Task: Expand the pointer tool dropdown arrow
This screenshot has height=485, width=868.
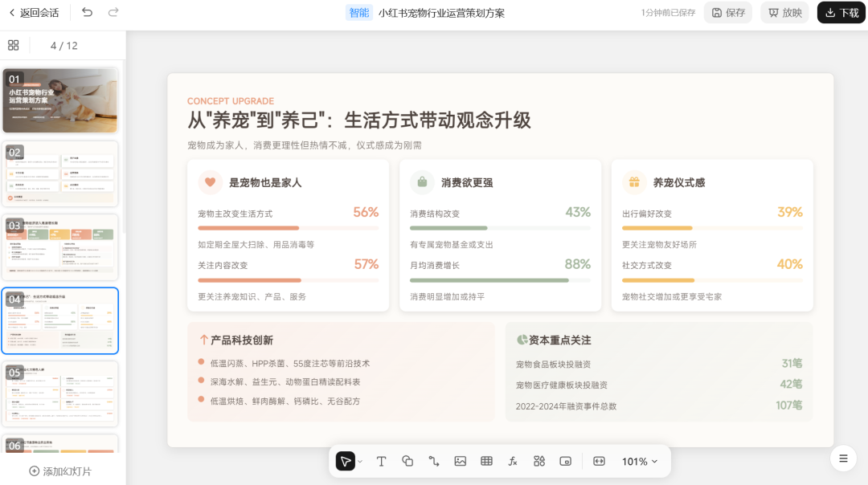Action: coord(360,461)
